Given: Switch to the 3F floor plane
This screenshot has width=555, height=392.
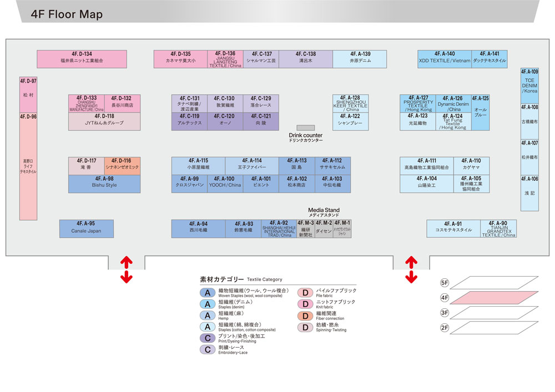Looking at the screenshot, I should (x=494, y=313).
